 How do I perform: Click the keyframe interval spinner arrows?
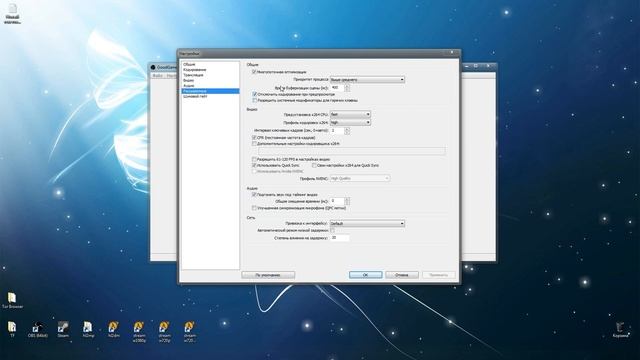point(347,131)
